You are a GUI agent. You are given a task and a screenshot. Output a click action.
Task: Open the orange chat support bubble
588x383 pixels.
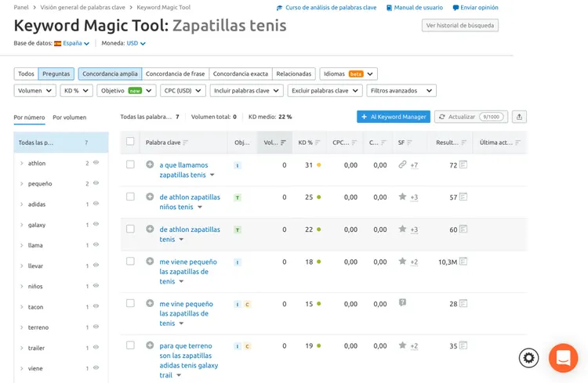(563, 358)
